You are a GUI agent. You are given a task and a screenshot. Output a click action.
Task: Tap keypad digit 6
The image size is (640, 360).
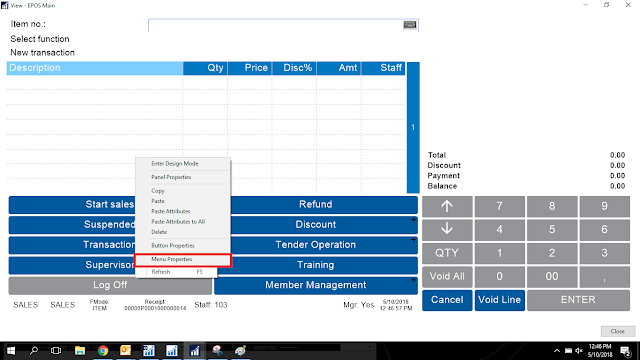[604, 229]
